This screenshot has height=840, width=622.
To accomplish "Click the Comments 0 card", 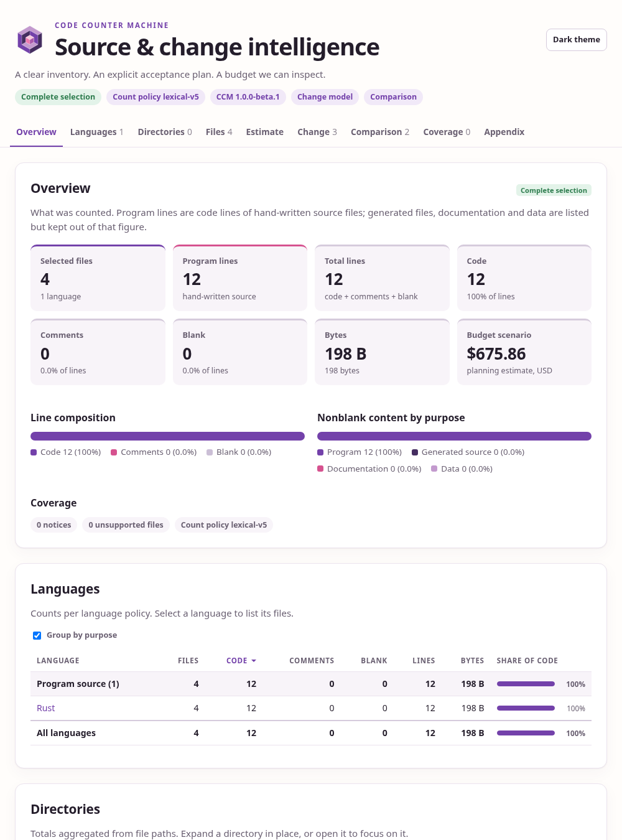I will [x=98, y=352].
